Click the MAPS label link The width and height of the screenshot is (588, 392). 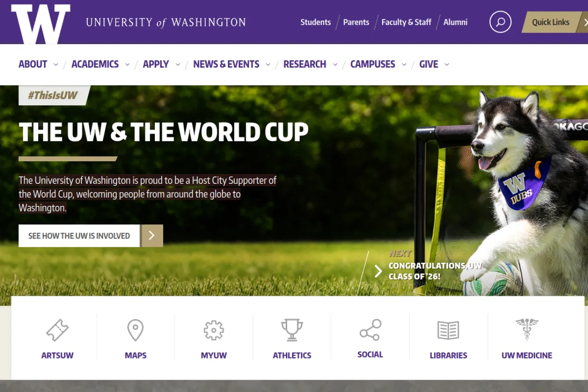click(136, 355)
